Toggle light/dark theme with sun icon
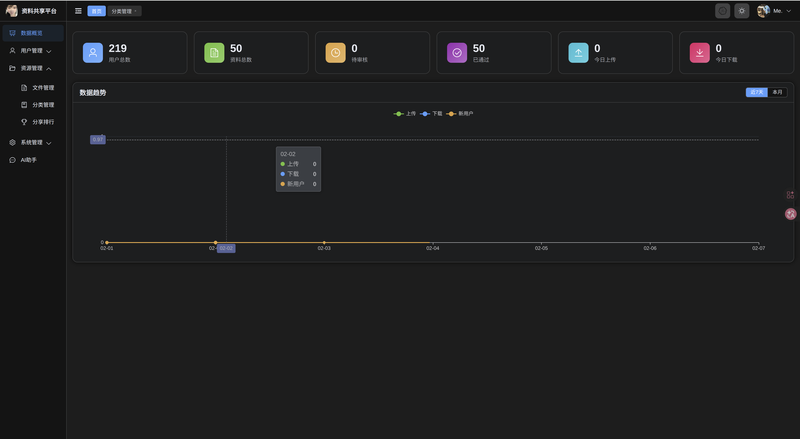This screenshot has width=800, height=439. coord(741,11)
